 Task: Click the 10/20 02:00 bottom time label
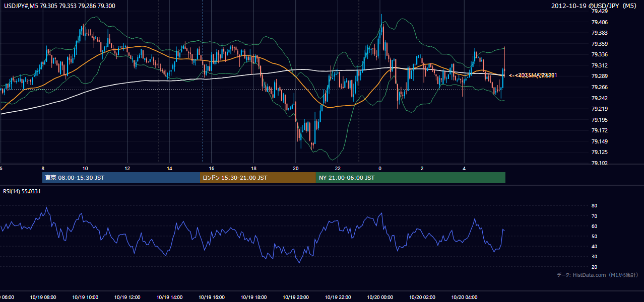pos(422,297)
